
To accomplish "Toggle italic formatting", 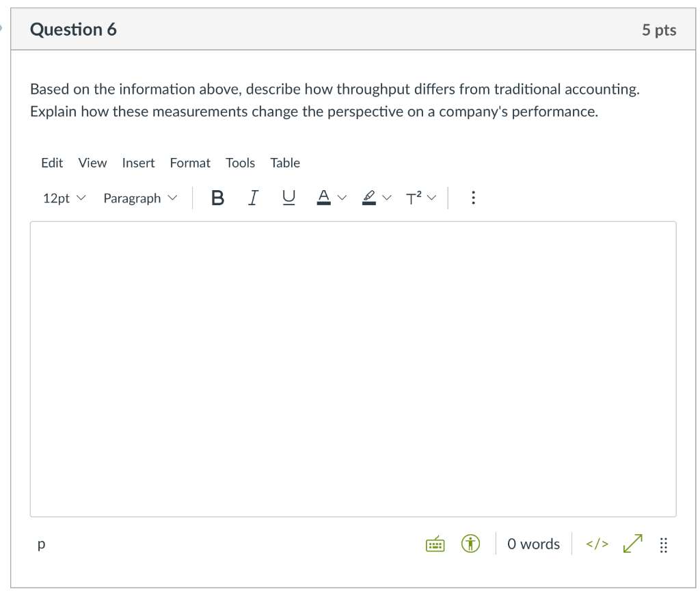I will tap(253, 198).
